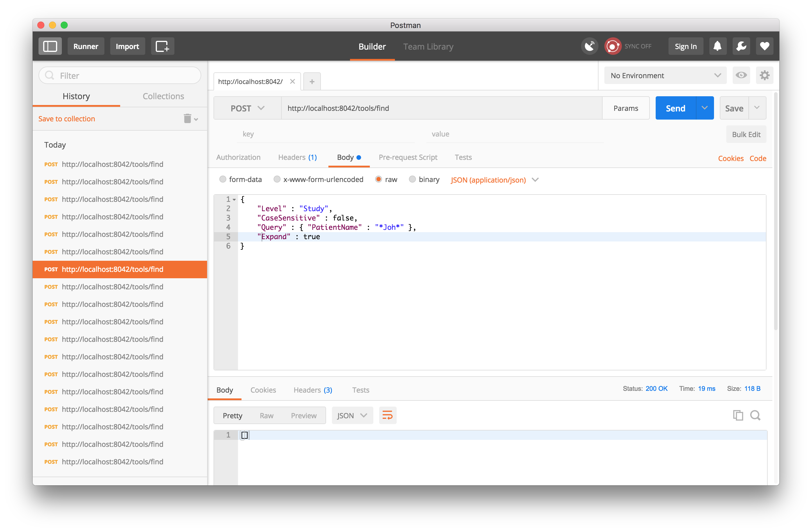Open the Headers (1) request tab
The image size is (812, 532).
pyautogui.click(x=297, y=157)
